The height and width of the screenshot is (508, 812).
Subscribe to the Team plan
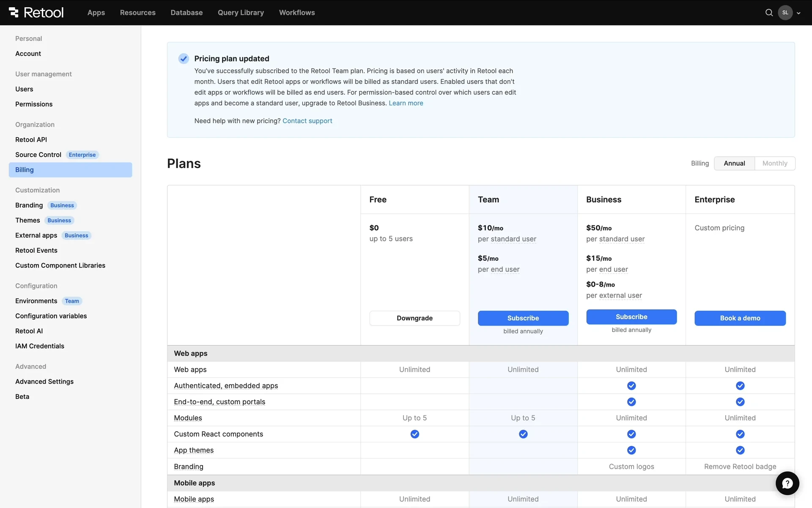523,318
